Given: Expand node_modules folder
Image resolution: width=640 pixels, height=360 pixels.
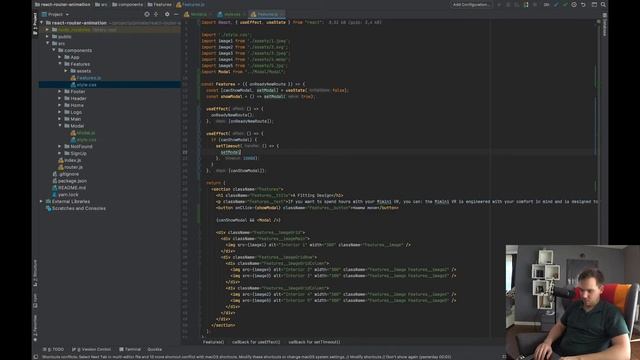Looking at the screenshot, I should click(x=47, y=30).
